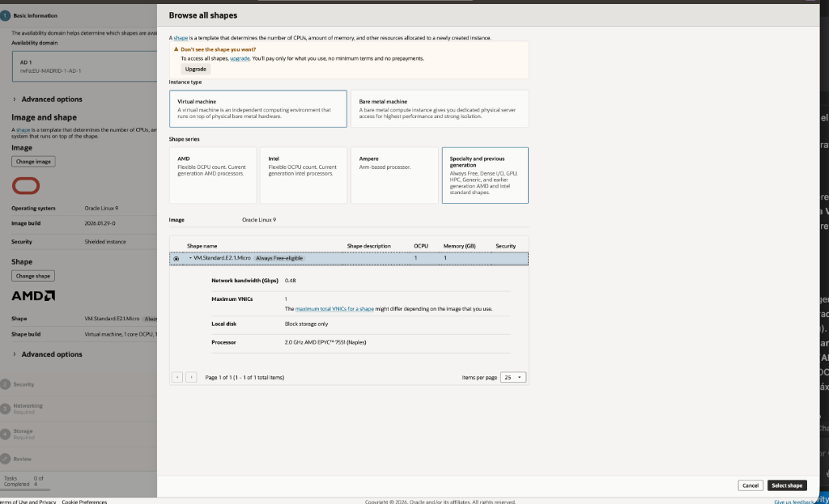Select the Ampere shape series card
The height and width of the screenshot is (504, 829).
(393, 175)
